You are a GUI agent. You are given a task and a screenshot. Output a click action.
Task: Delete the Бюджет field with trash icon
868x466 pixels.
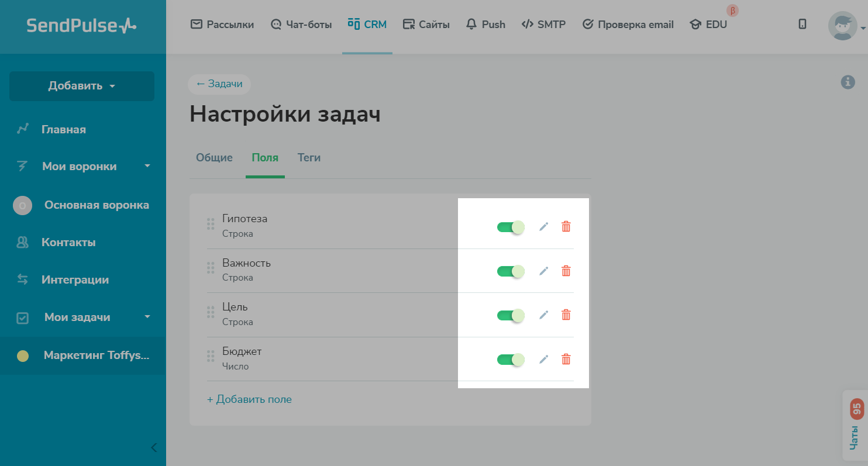[566, 360]
